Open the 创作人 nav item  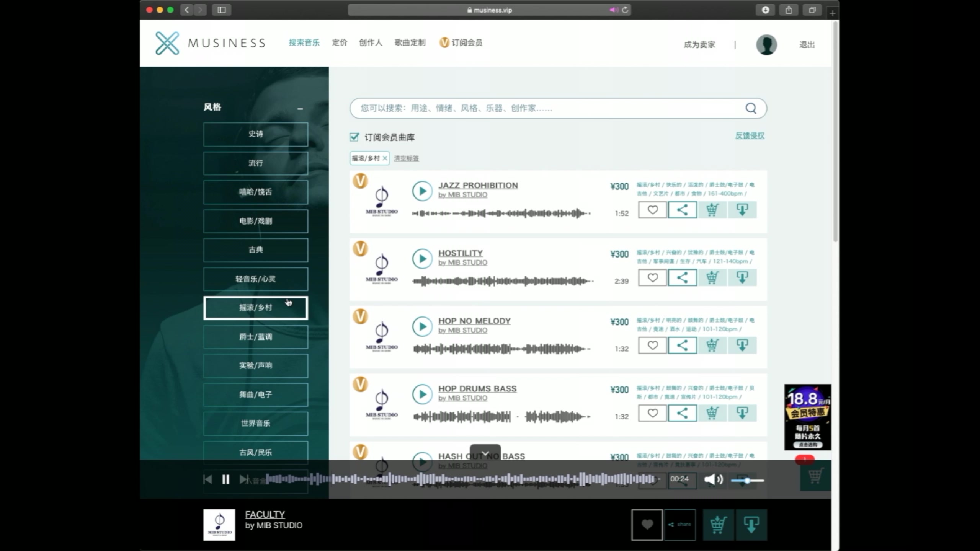(370, 43)
